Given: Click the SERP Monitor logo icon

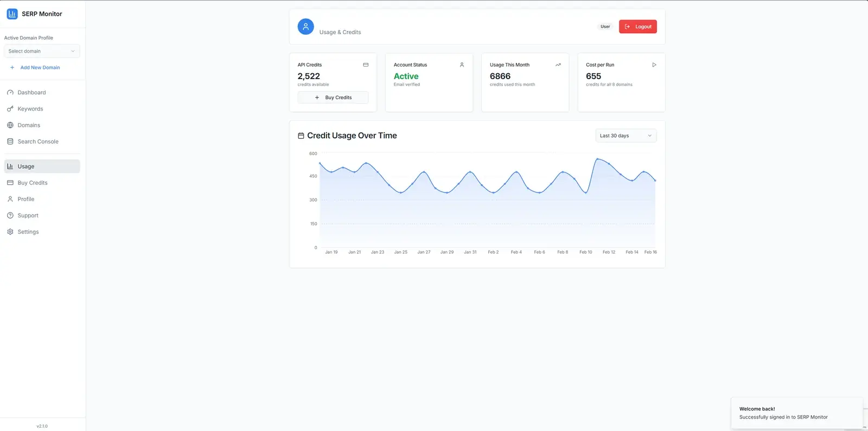Looking at the screenshot, I should click(x=12, y=14).
